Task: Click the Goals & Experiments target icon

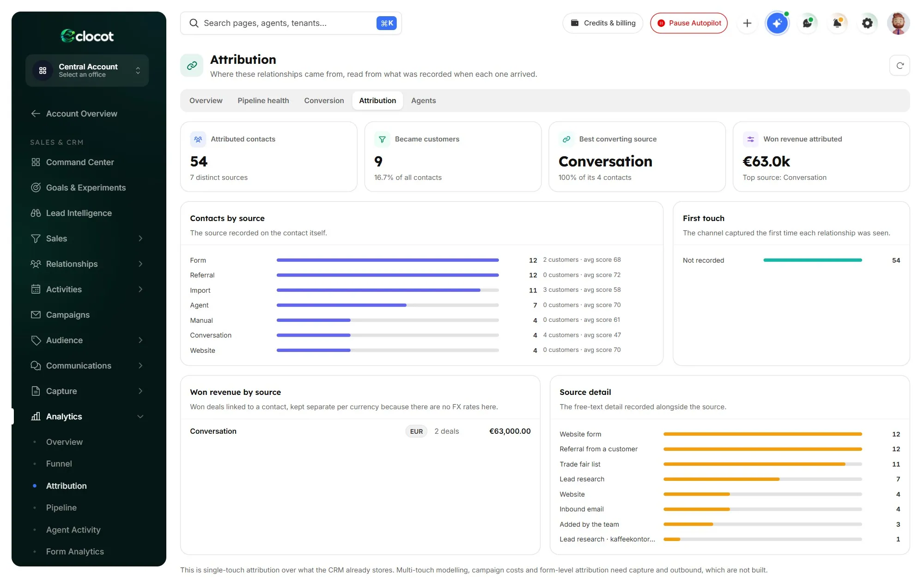Action: [36, 188]
